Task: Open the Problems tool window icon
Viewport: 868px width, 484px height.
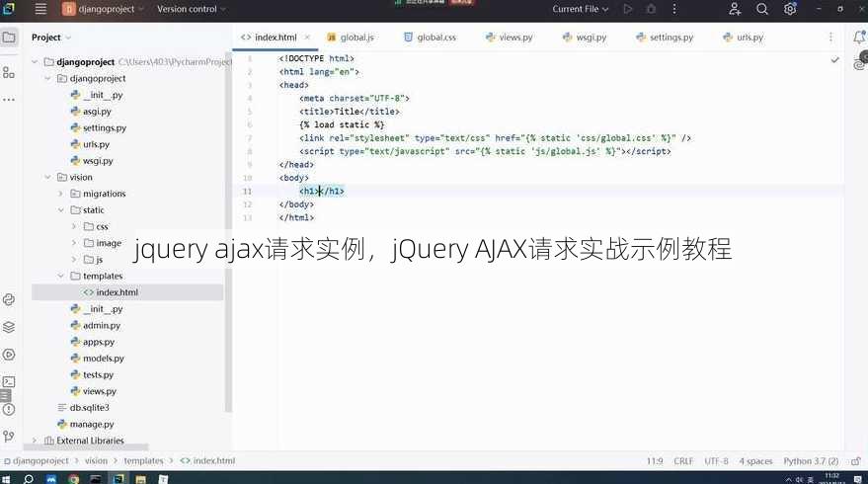Action: coord(9,409)
